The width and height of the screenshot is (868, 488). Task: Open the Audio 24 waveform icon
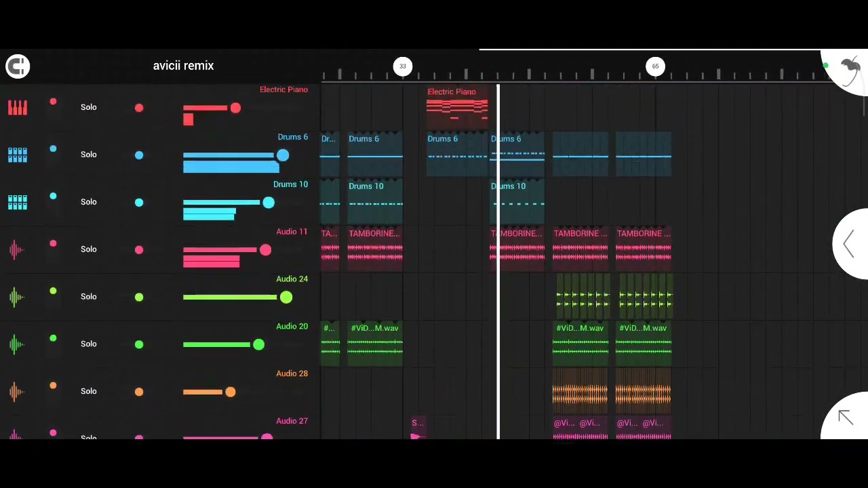tap(16, 297)
